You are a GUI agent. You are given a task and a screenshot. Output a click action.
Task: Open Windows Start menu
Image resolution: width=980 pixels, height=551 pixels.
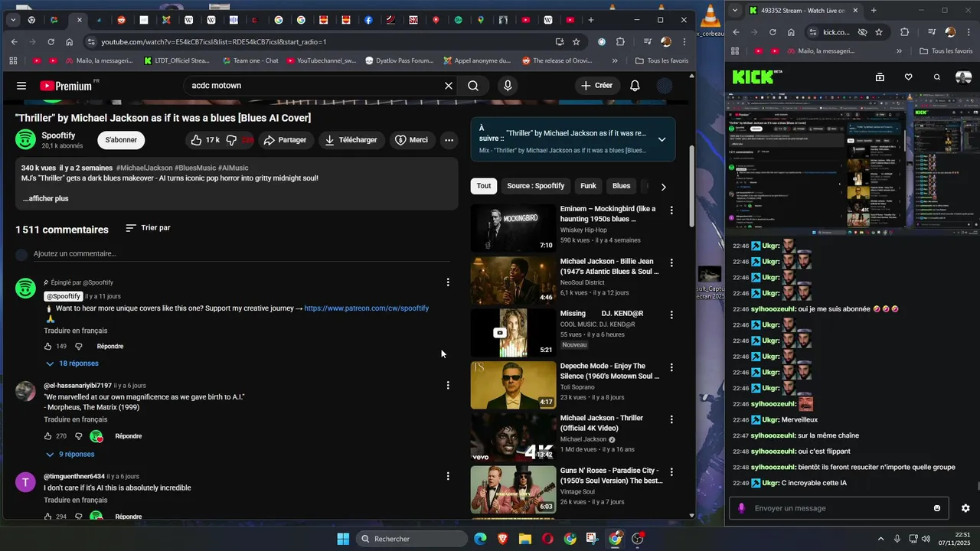(x=343, y=539)
